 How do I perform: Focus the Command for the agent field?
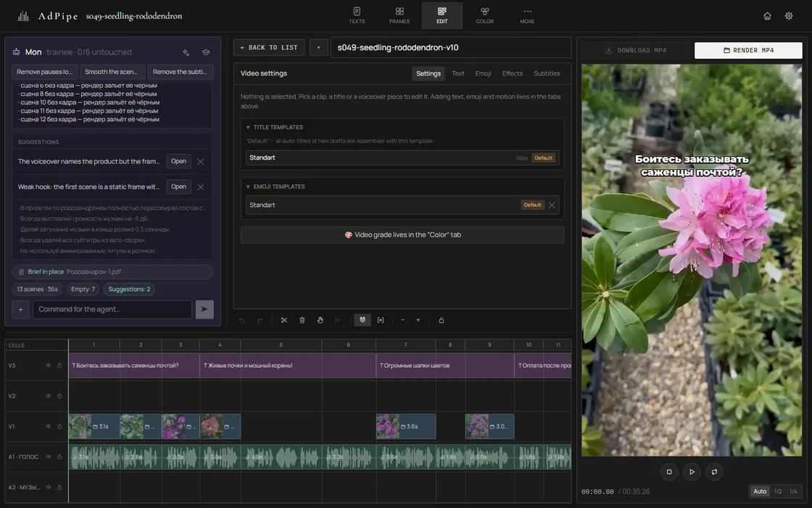click(x=112, y=309)
